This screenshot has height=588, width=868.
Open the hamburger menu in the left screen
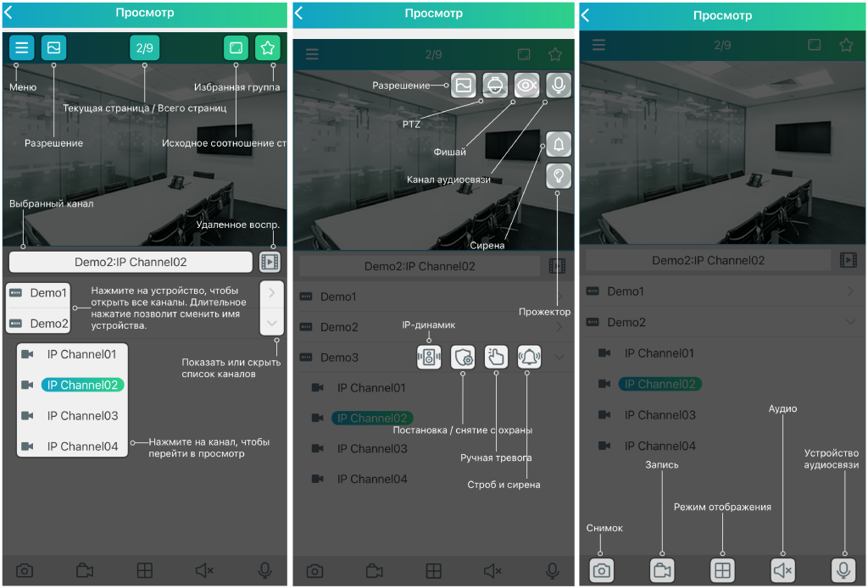coord(22,48)
